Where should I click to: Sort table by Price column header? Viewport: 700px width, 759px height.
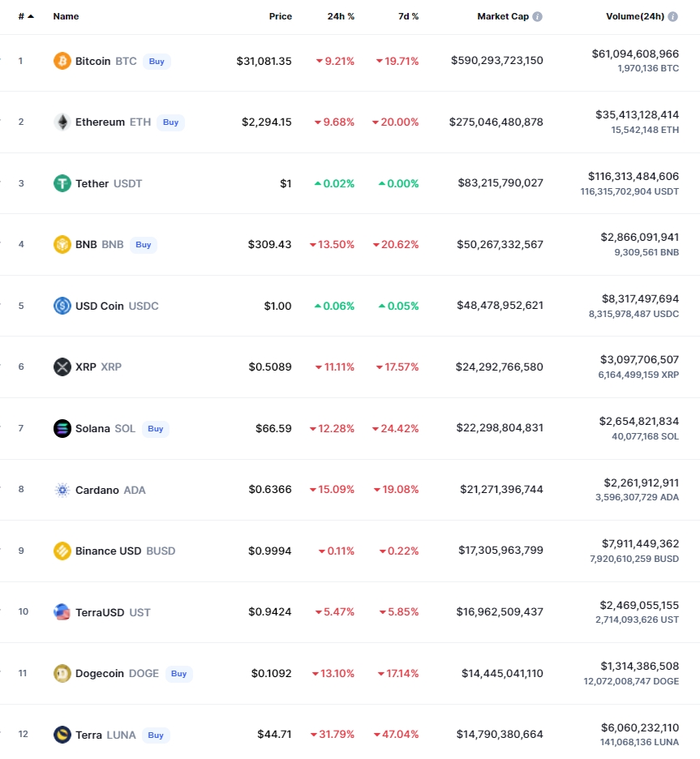281,16
